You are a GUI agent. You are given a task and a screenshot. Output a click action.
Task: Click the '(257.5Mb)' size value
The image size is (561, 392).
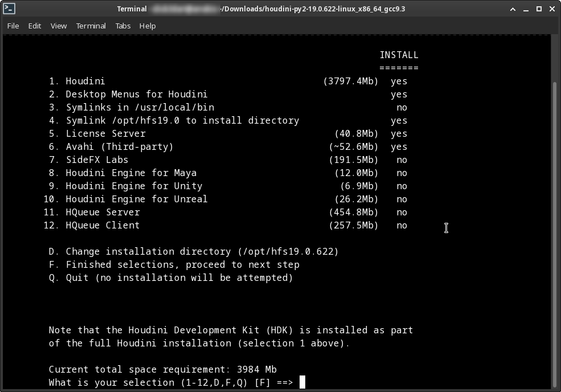[354, 225]
